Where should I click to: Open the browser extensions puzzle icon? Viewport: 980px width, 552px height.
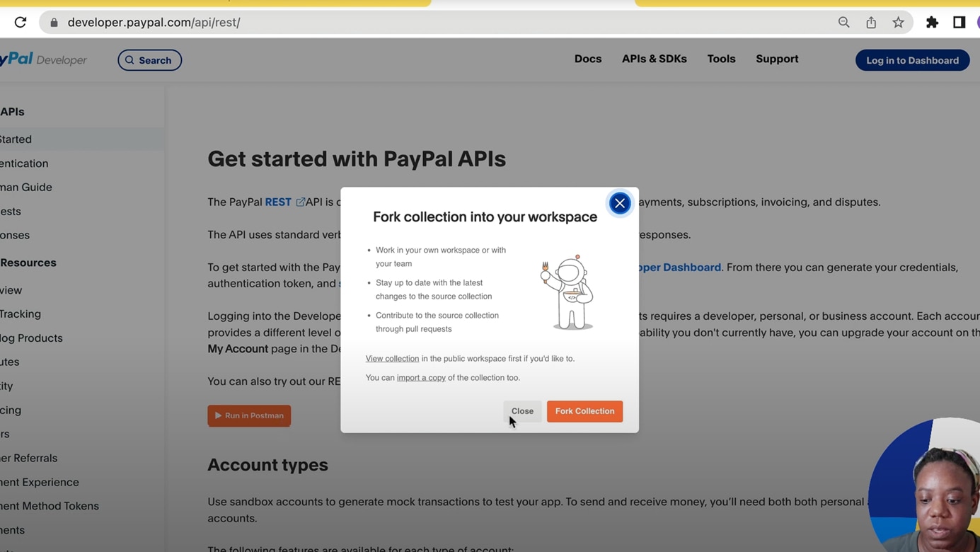932,22
